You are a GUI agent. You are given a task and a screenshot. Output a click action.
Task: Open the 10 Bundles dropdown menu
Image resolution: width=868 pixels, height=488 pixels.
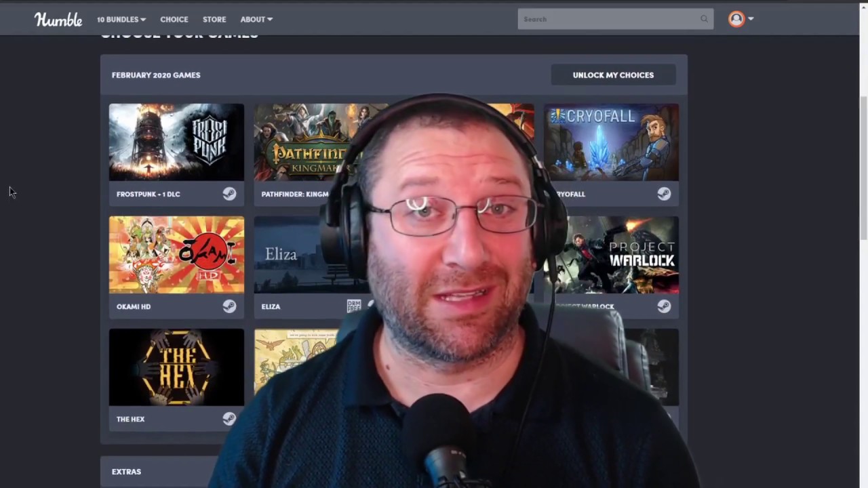click(121, 20)
